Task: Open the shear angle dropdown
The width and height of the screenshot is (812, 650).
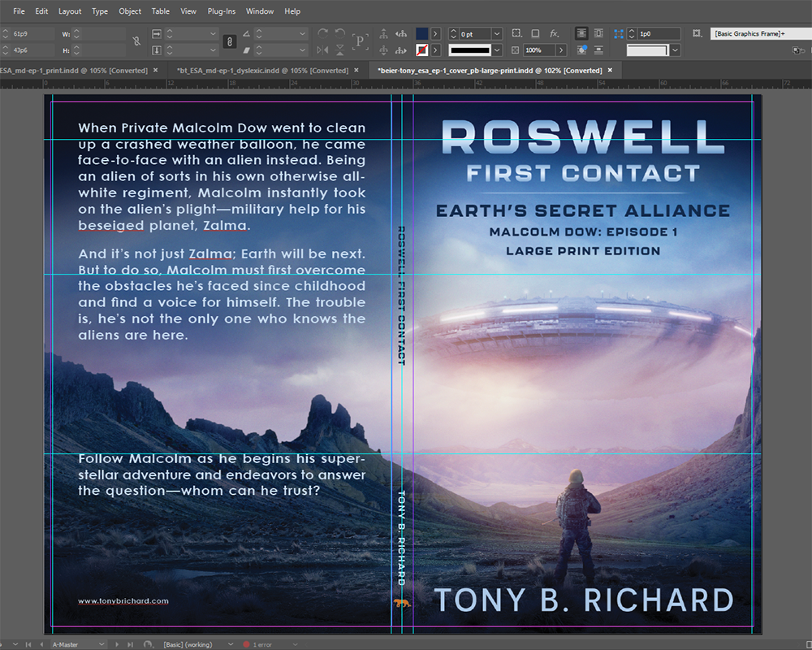Action: pyautogui.click(x=302, y=50)
